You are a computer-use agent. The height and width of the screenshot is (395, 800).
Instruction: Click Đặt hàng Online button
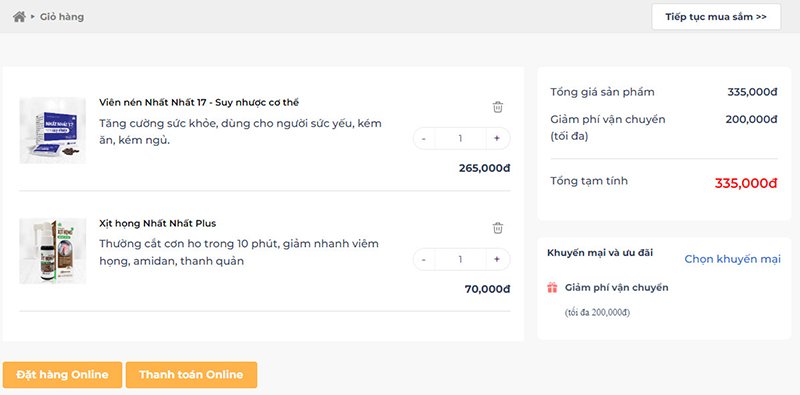pyautogui.click(x=62, y=375)
